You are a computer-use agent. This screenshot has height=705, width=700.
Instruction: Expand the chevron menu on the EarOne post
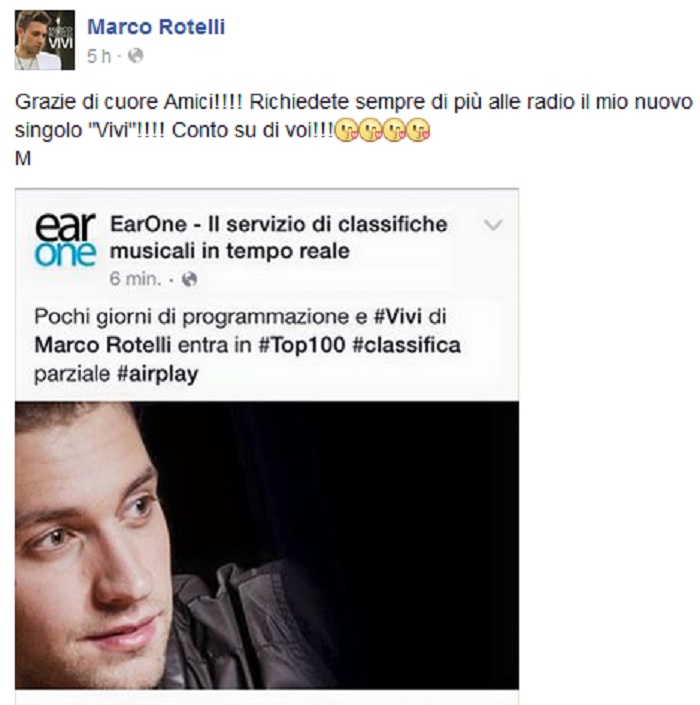(x=493, y=224)
